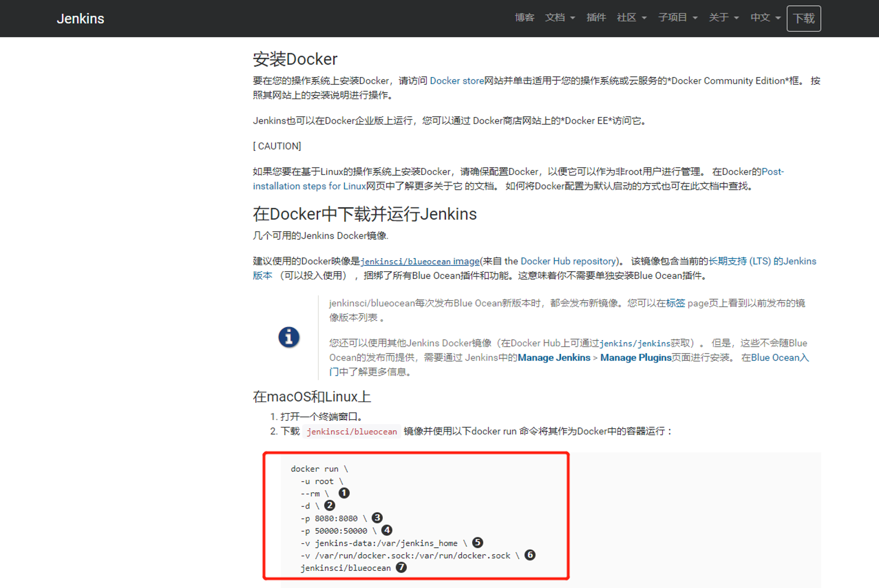Click the blue info note icon
Viewport: 879px width, 588px height.
(289, 338)
